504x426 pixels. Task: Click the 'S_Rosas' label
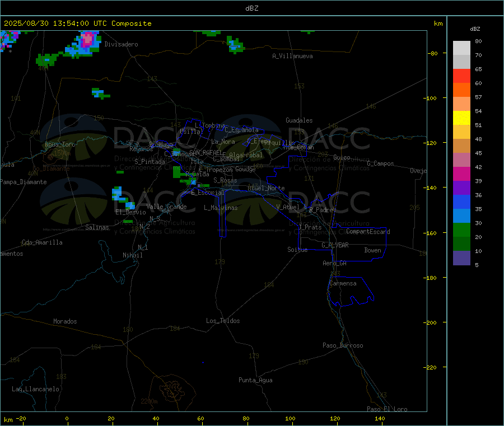[x=225, y=180]
